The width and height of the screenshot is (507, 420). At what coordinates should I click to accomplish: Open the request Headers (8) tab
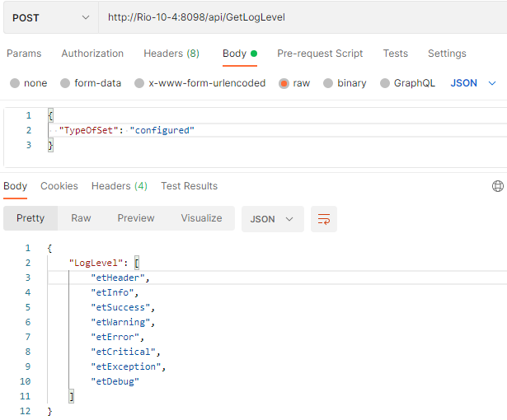171,54
